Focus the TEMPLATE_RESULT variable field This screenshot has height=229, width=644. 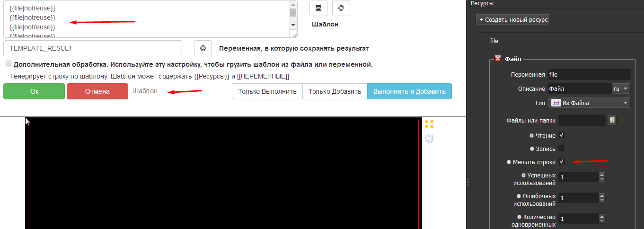point(93,48)
